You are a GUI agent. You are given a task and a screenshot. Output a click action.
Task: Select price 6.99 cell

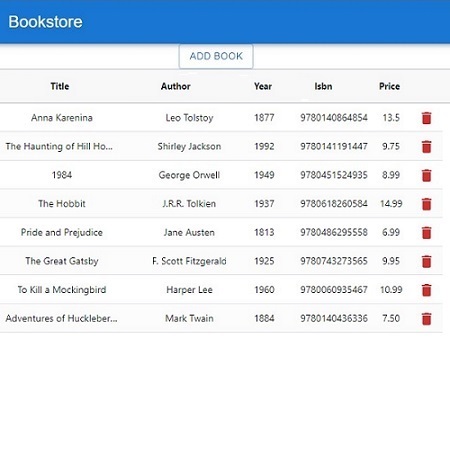(391, 232)
